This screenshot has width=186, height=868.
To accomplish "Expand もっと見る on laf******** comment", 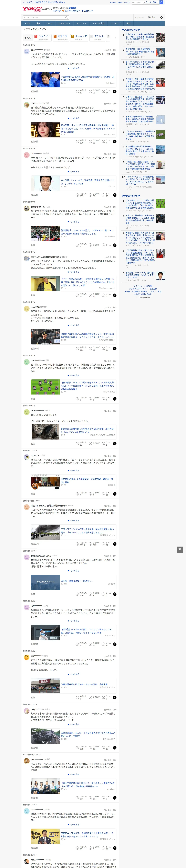I will 73,621.
